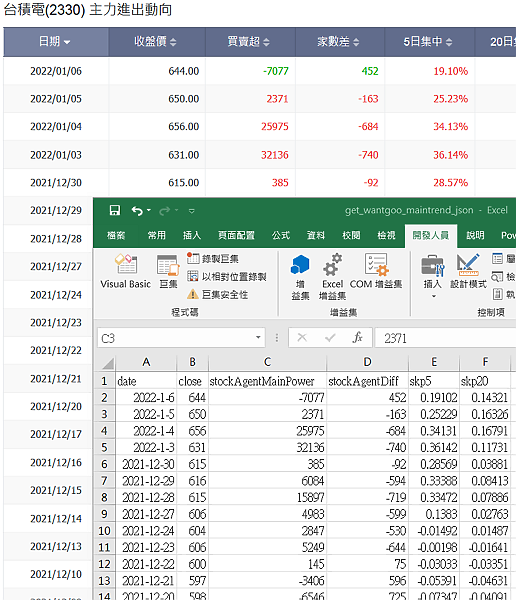516x600 pixels.
Task: Switch to the 檢視 tab
Action: pyautogui.click(x=386, y=235)
